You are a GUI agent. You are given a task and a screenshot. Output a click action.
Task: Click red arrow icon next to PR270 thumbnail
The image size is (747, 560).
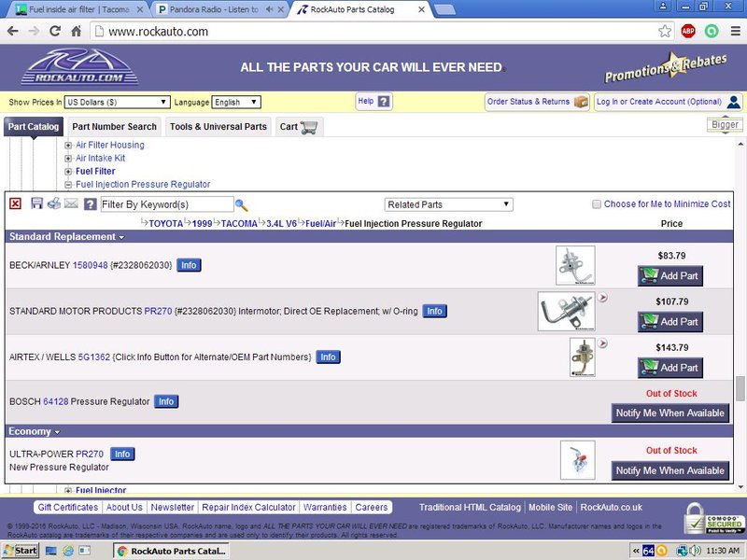click(x=602, y=298)
